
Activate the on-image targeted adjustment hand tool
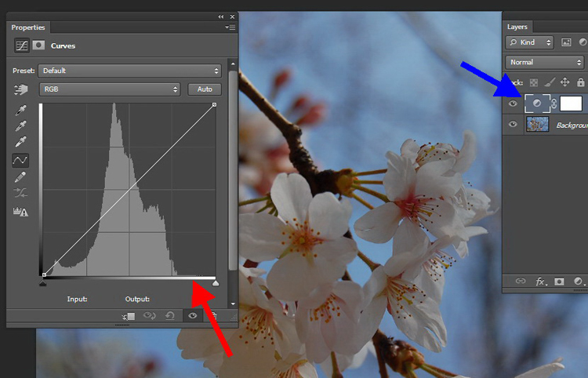tap(21, 89)
